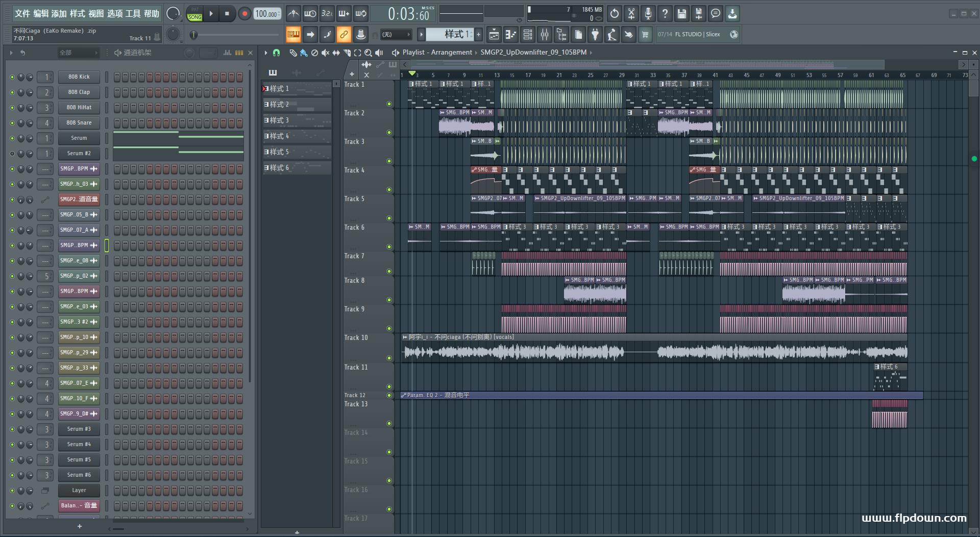This screenshot has height=537, width=980.
Task: Toggle the 808 Clap channel mute LED
Action: [x=12, y=92]
